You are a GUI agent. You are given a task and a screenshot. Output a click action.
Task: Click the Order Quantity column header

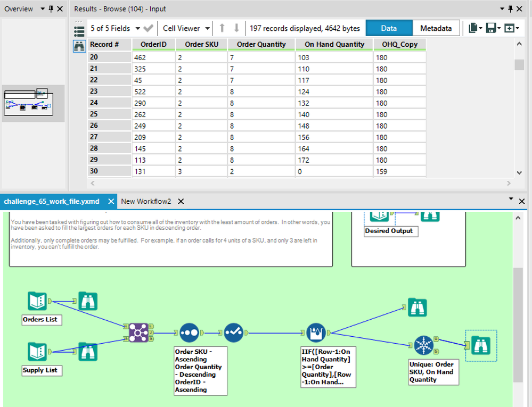(x=261, y=44)
